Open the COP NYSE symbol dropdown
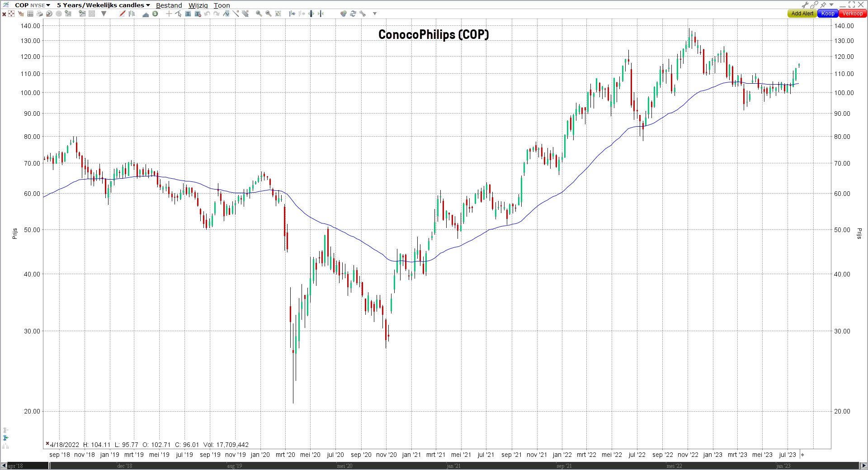This screenshot has width=868, height=470. pos(33,5)
